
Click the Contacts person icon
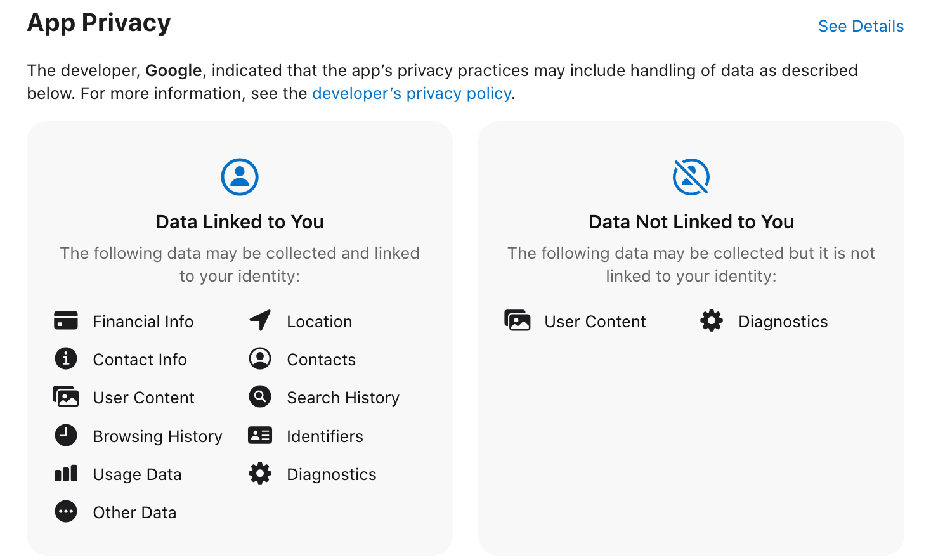(x=260, y=359)
